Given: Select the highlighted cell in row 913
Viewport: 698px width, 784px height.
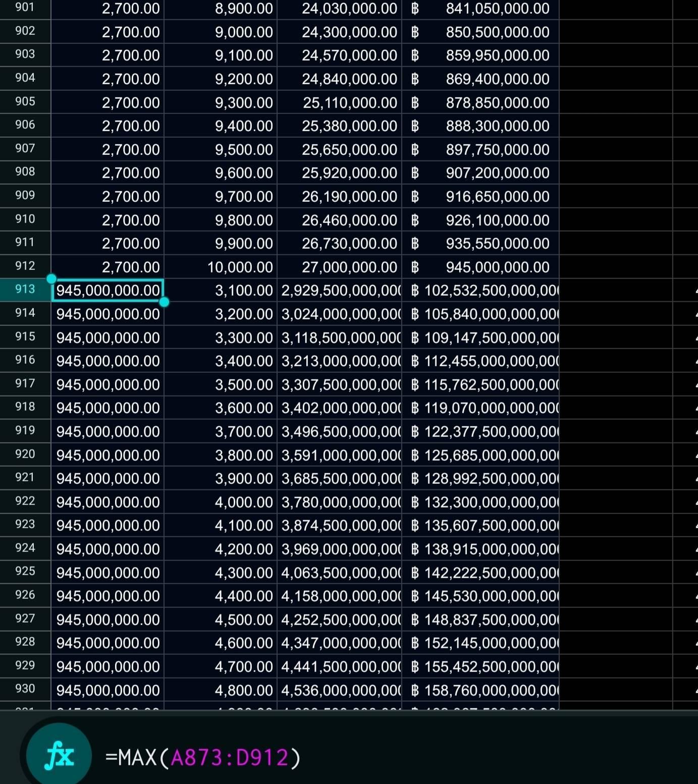Looking at the screenshot, I should (x=108, y=290).
